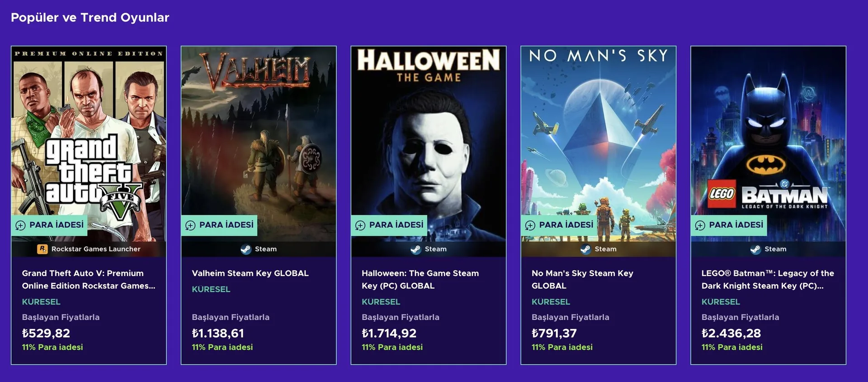The image size is (868, 382).
Task: Click cashback plus icon on Valheim cover
Action: [190, 225]
